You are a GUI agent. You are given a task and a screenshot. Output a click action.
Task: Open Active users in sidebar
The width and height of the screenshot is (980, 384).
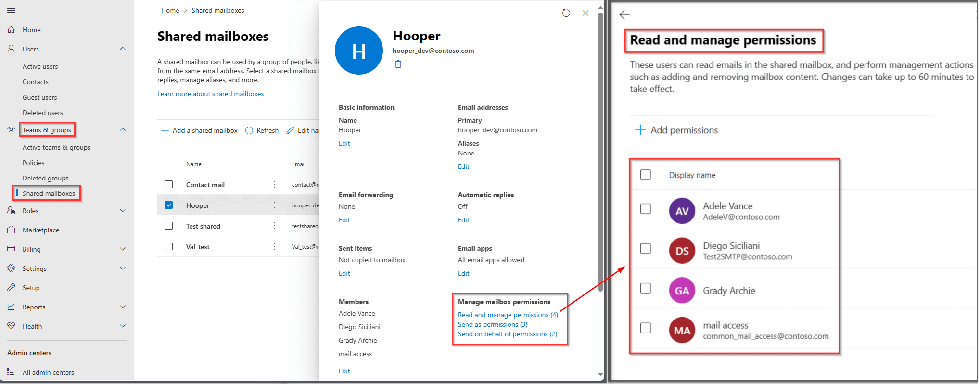40,66
